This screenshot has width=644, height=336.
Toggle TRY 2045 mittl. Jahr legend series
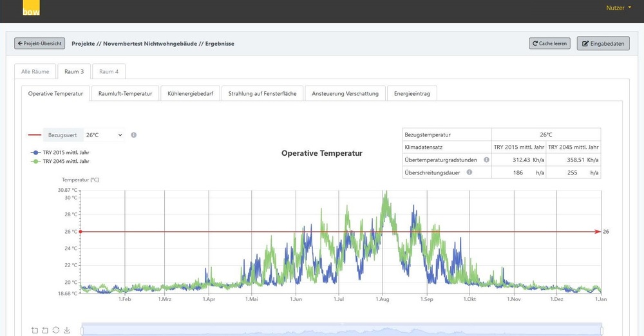60,161
